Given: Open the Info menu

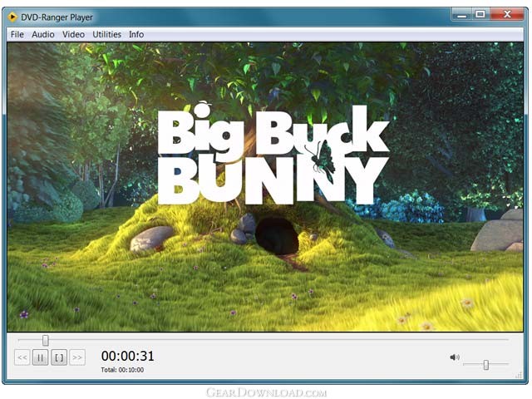Looking at the screenshot, I should pos(136,34).
